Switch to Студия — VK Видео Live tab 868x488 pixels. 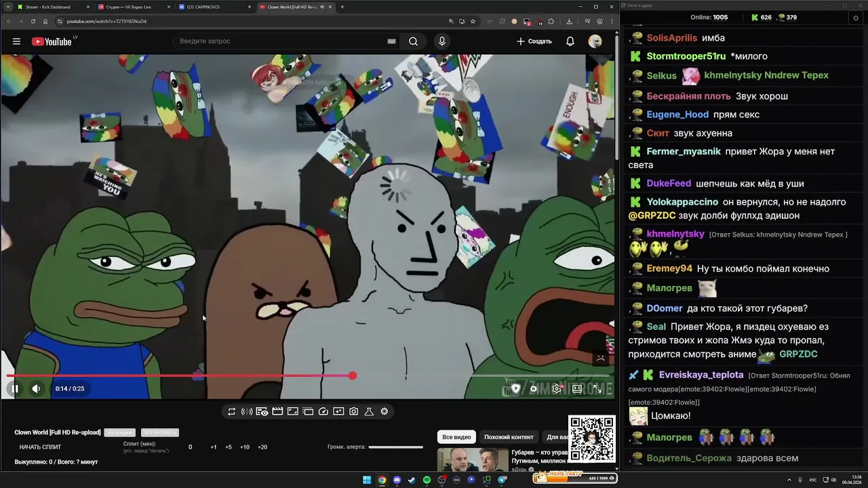click(x=134, y=7)
